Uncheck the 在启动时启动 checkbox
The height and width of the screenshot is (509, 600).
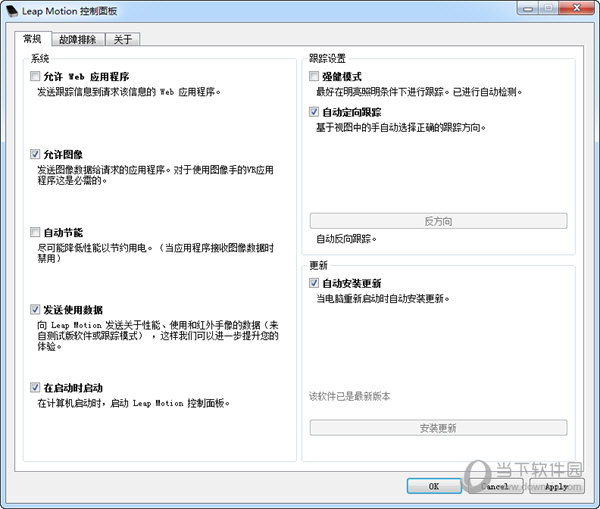(x=36, y=387)
